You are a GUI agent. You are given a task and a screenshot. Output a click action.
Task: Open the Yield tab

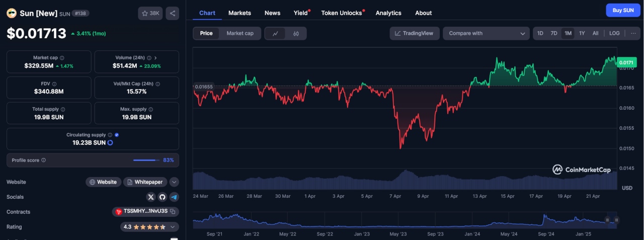coord(301,13)
